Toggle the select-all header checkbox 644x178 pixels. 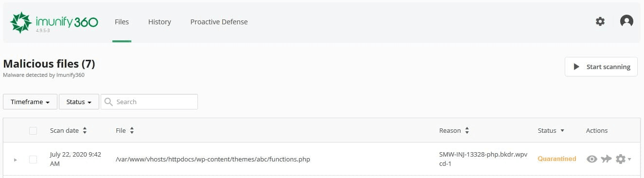click(33, 130)
